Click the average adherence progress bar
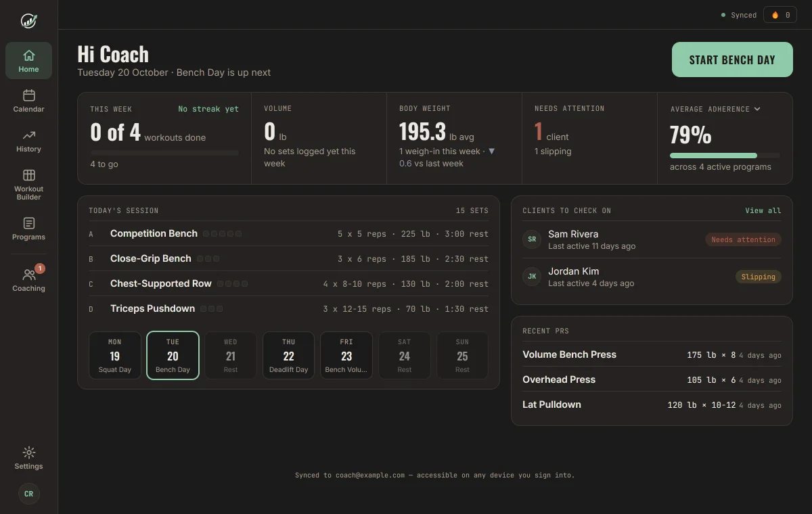Viewport: 812px width, 514px height. pyautogui.click(x=725, y=156)
